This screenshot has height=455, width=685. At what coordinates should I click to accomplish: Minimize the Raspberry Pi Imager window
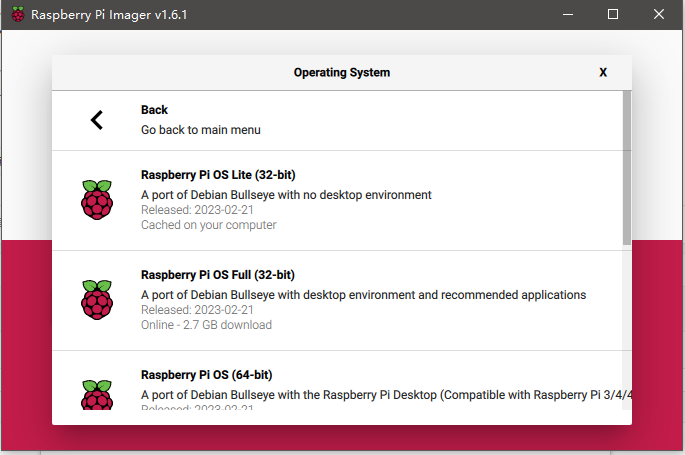(x=568, y=14)
